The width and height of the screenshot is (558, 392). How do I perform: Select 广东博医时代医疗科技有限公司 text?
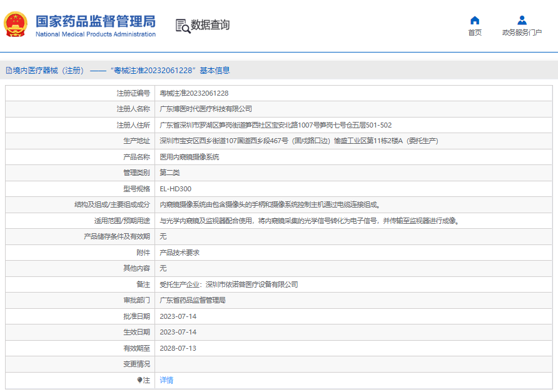tap(206, 109)
